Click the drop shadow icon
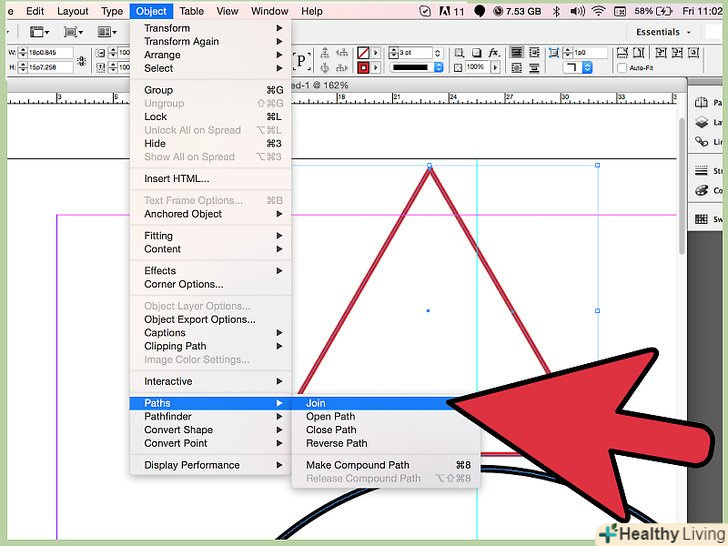This screenshot has width=728, height=546. coord(477,53)
